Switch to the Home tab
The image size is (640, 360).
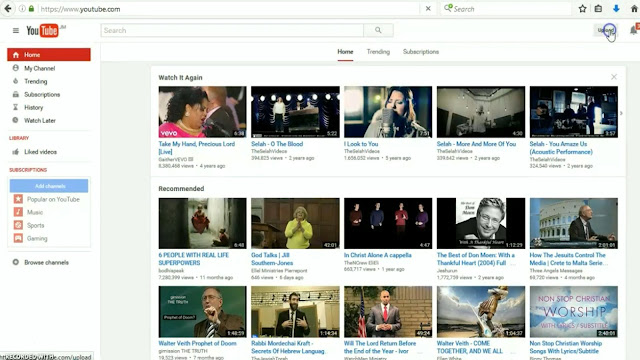345,52
